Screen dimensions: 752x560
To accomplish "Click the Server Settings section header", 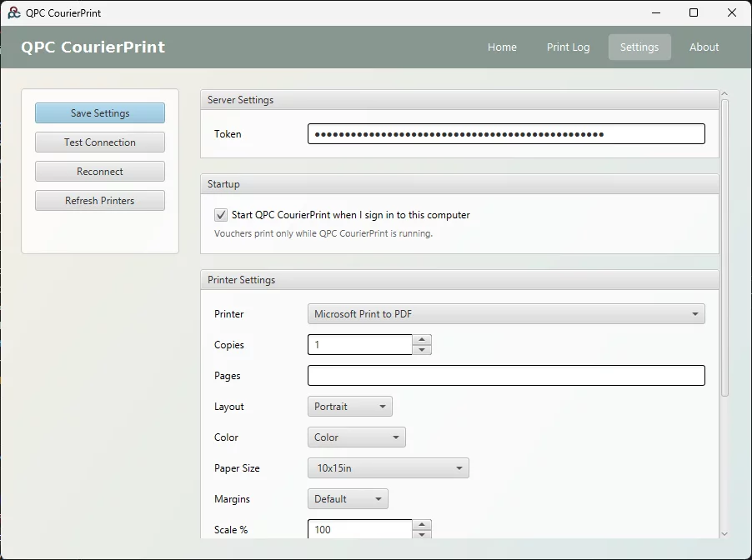I will (459, 100).
